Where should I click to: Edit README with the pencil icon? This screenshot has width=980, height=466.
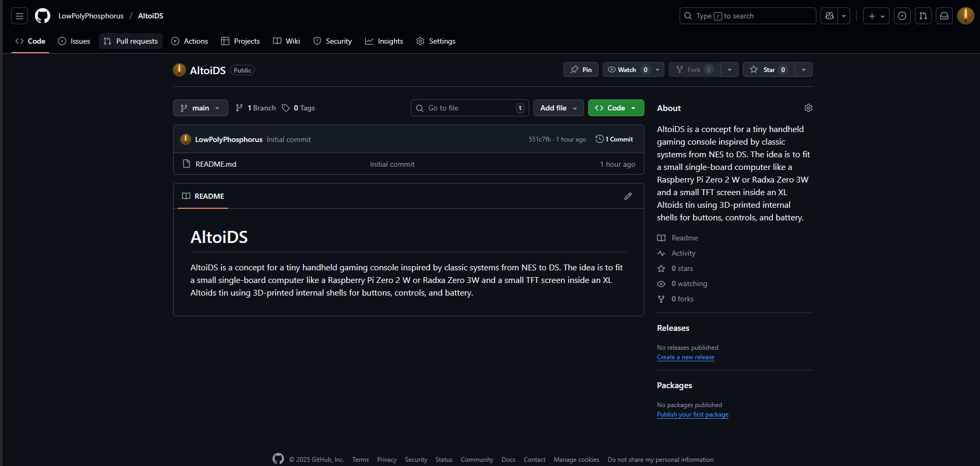click(x=628, y=196)
